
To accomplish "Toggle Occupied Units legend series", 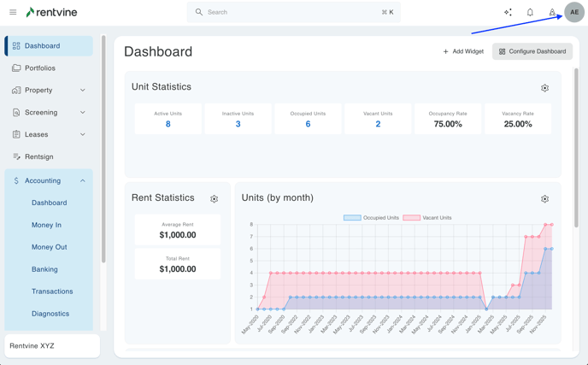I will [371, 218].
